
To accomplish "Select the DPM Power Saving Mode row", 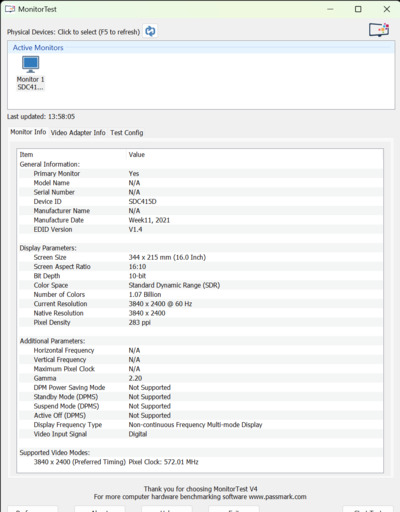I will coord(200,388).
